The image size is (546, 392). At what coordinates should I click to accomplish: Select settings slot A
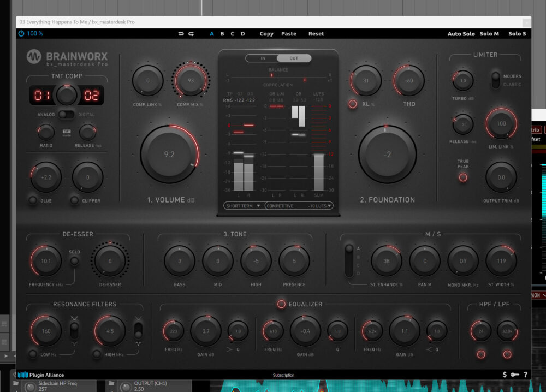pos(212,34)
